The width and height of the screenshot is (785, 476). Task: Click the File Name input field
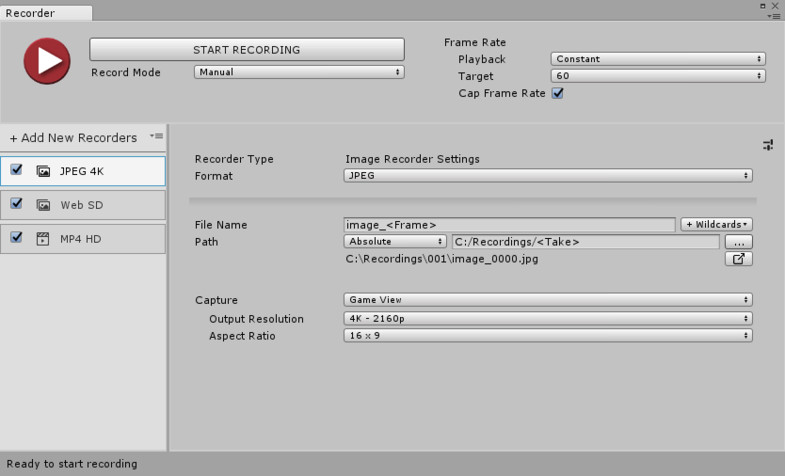(509, 225)
